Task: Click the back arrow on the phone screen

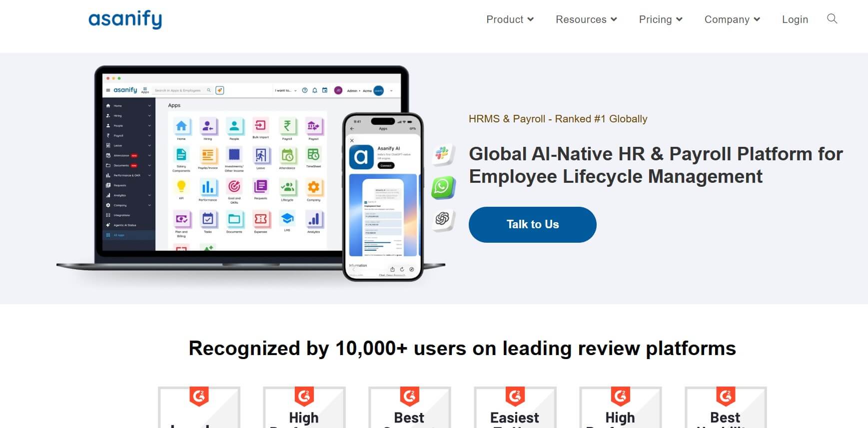Action: click(352, 129)
